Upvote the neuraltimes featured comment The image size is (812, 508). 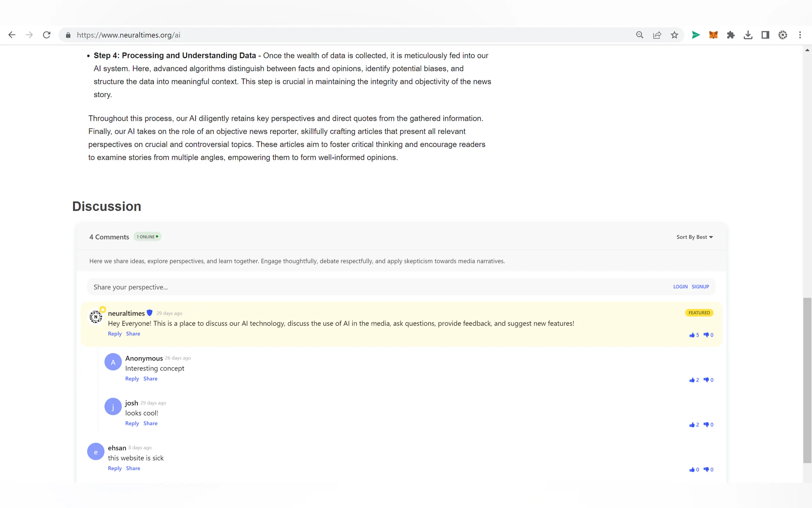[692, 335]
